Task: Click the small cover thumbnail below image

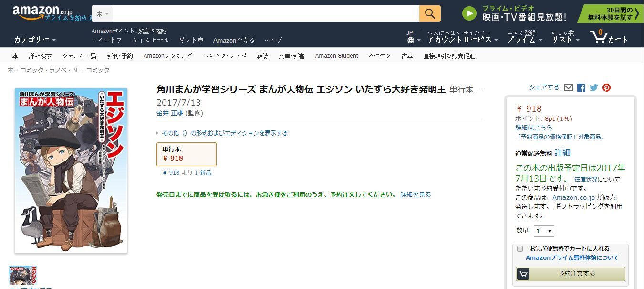Action: point(23,275)
